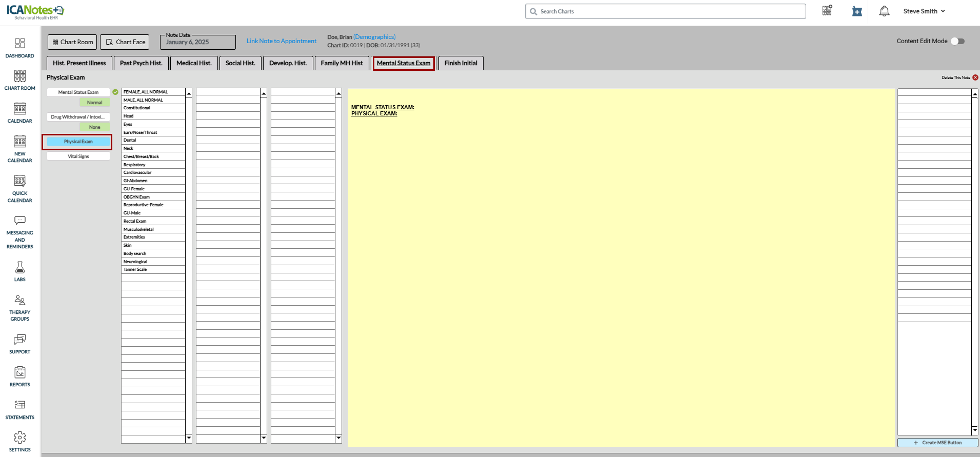Toggle Content Edit Mode switch
Screen dimensions: 980x457
click(x=957, y=41)
